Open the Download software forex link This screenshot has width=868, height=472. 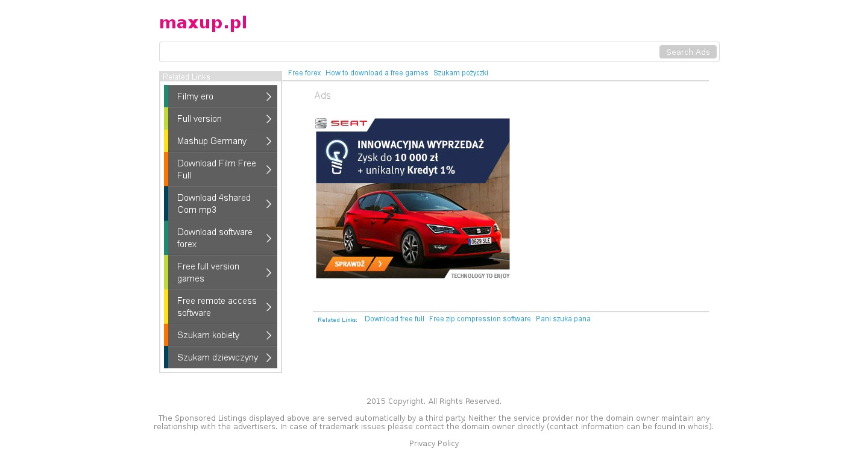tap(215, 238)
